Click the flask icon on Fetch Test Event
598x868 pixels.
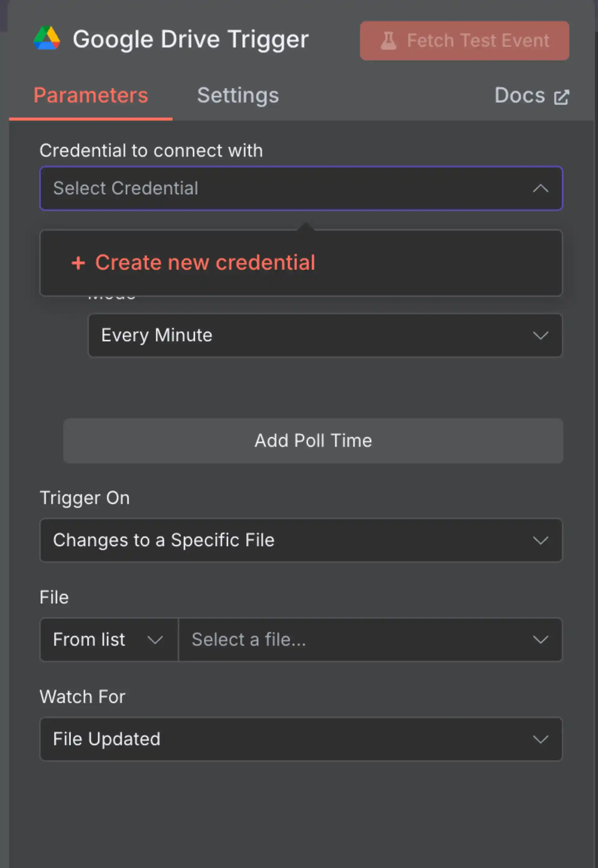tap(390, 41)
